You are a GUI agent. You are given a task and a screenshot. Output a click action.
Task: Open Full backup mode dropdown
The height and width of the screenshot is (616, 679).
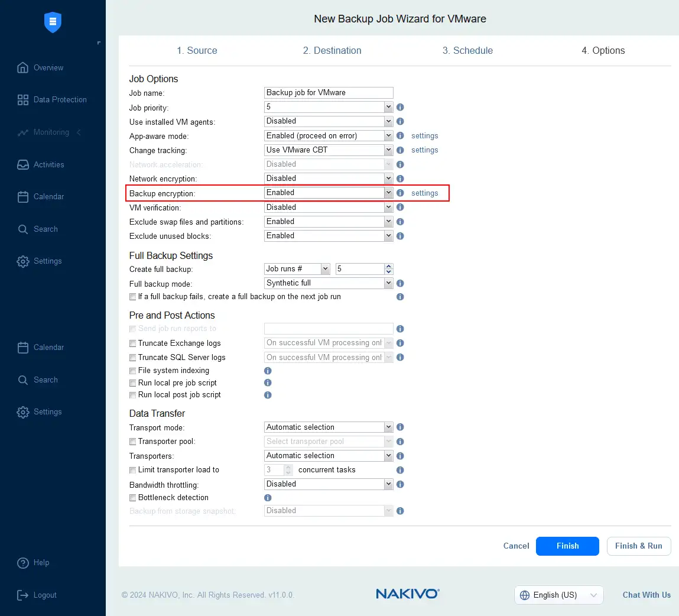point(329,283)
